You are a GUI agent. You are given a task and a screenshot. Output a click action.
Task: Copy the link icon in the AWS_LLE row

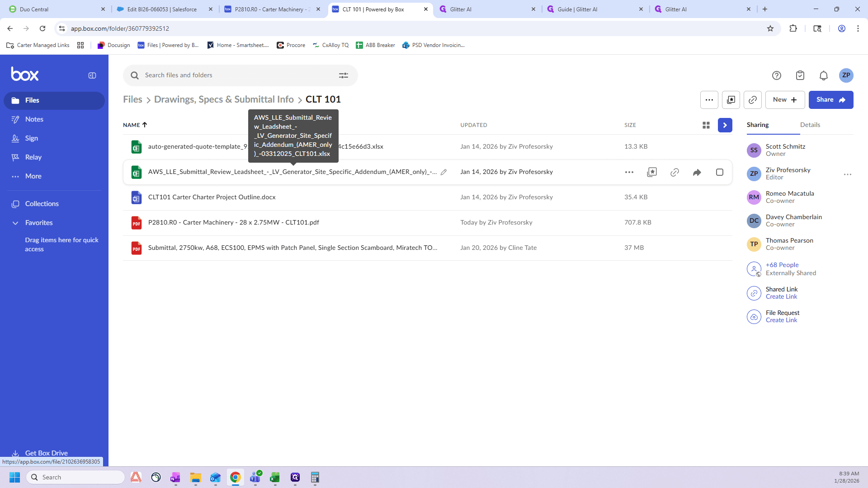pyautogui.click(x=675, y=172)
